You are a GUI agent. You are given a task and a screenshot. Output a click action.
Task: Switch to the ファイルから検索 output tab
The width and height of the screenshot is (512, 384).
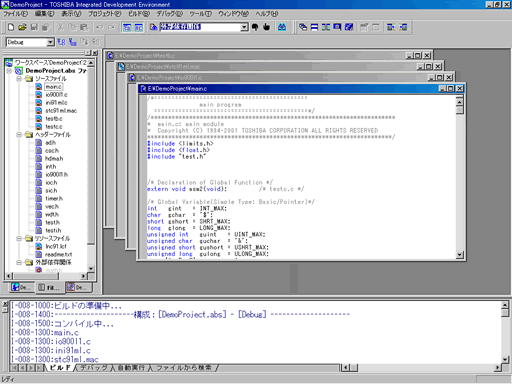click(x=184, y=368)
